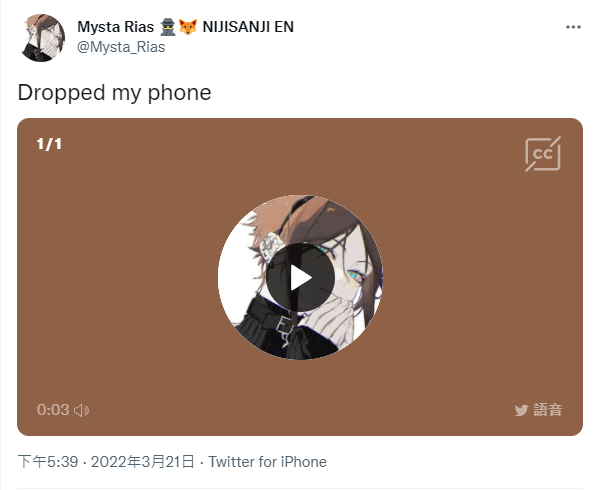Viewport: 598px width, 490px height.
Task: Play the voice tweet audio
Action: click(300, 278)
